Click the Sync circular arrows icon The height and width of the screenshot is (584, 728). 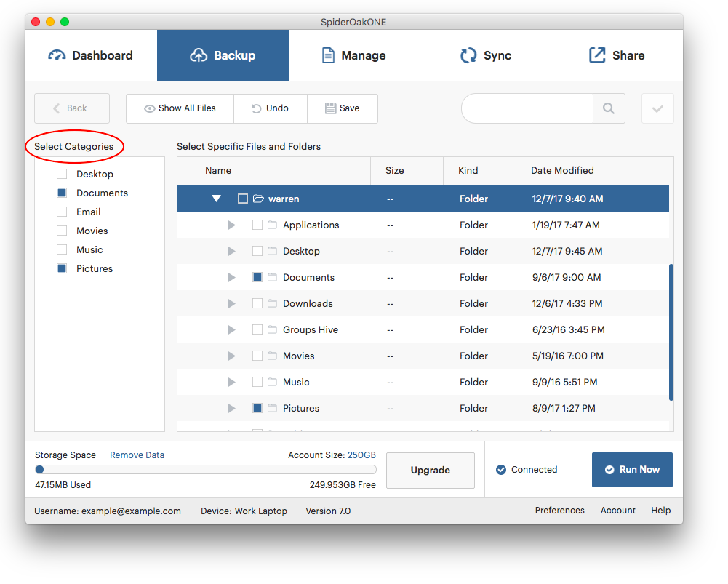point(468,55)
